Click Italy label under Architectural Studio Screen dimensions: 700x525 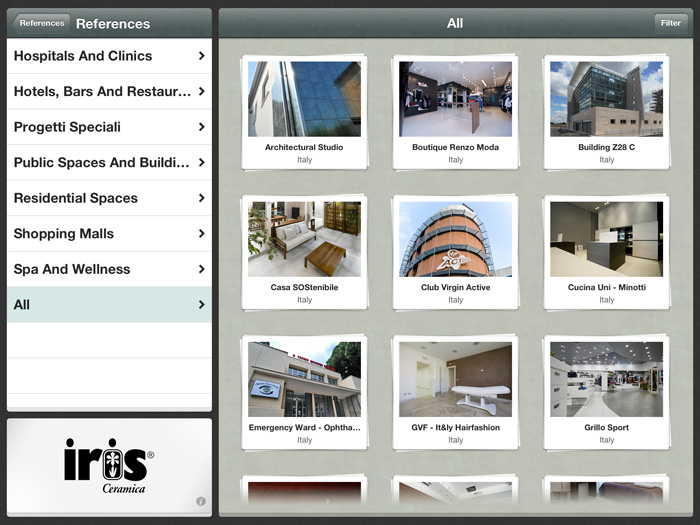click(x=304, y=160)
